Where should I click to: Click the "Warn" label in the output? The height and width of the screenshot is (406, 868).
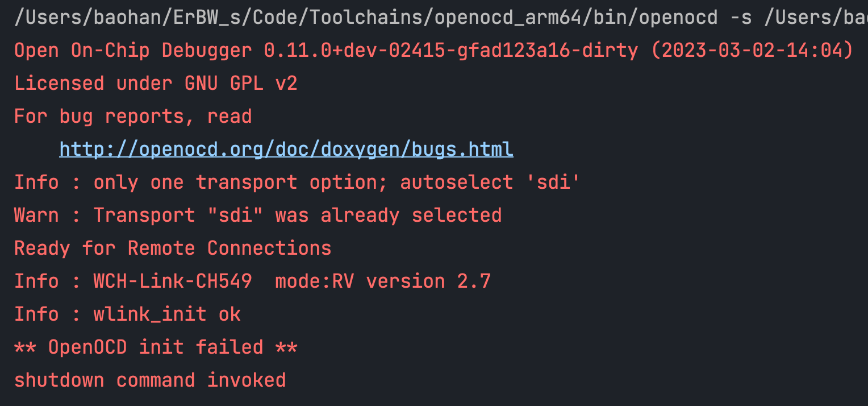[36, 216]
